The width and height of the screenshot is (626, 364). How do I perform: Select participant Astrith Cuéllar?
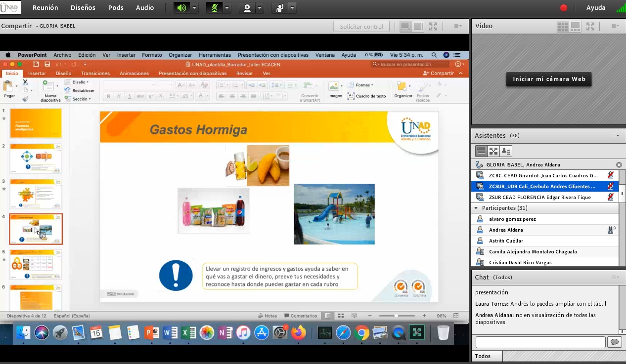545,241
